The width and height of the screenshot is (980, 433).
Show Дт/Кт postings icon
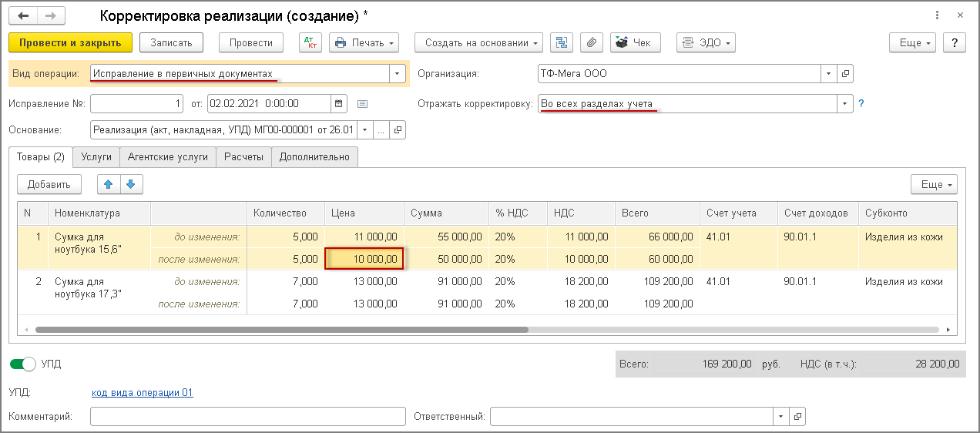click(310, 42)
